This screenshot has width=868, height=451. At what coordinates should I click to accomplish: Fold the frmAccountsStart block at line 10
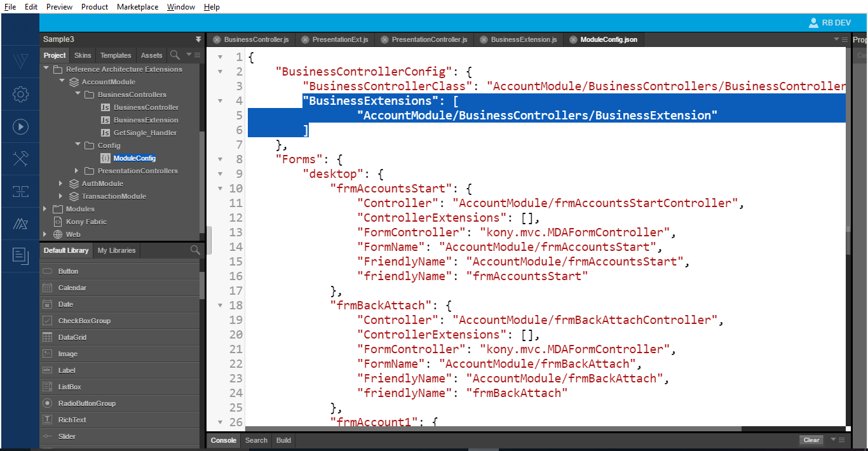tap(220, 188)
